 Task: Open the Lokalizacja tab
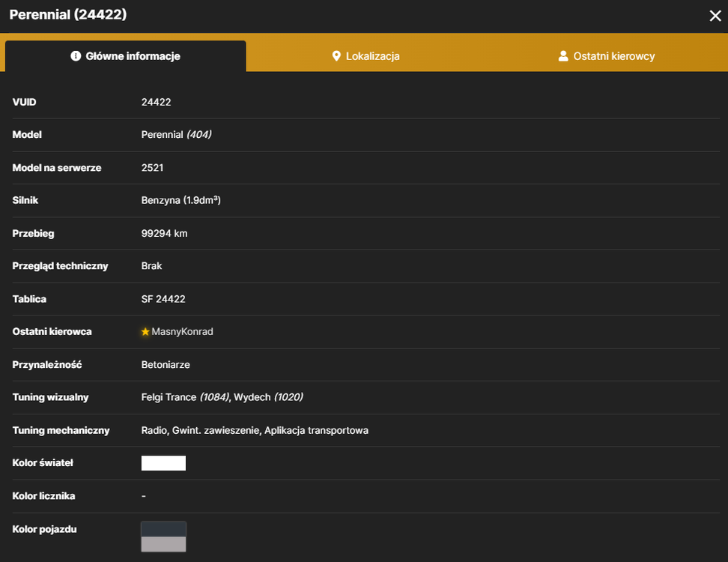point(365,56)
